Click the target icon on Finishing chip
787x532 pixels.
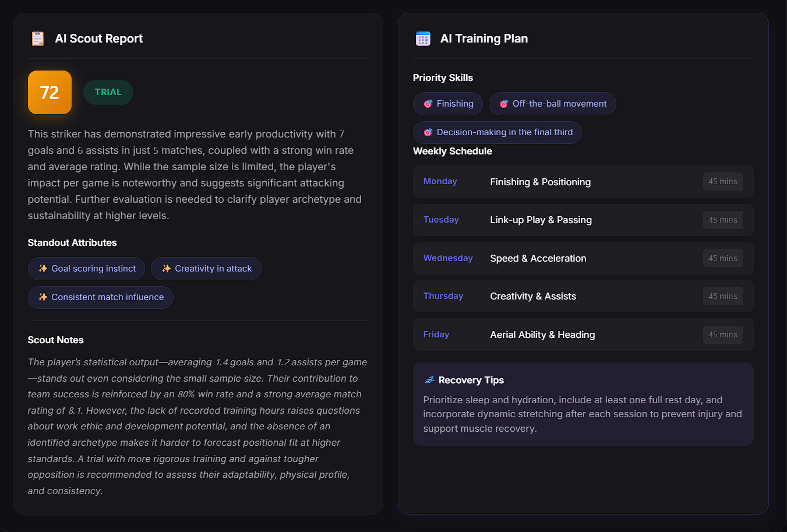(428, 104)
